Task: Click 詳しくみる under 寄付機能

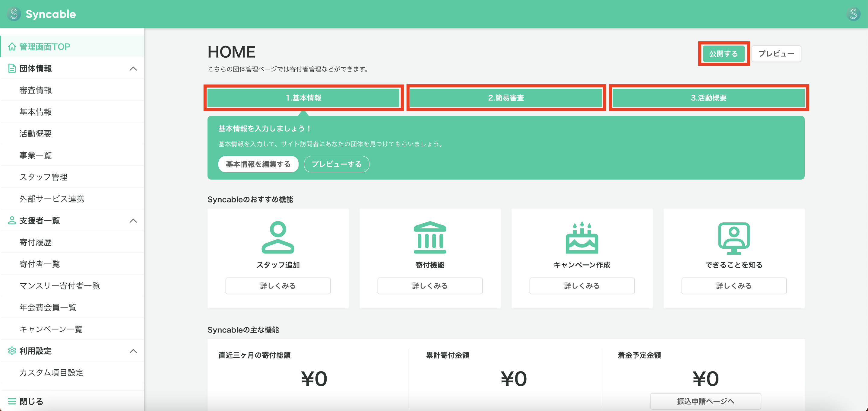Action: 430,286
